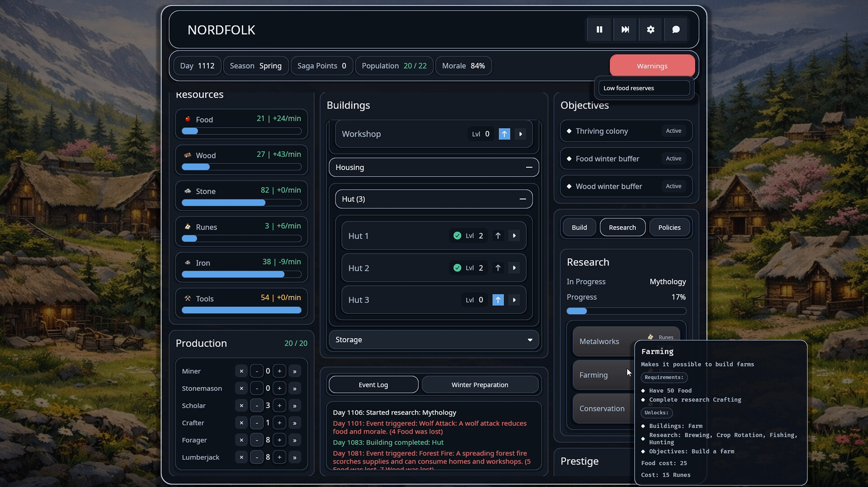Increase Crafter count by one
The image size is (868, 487).
279,423
